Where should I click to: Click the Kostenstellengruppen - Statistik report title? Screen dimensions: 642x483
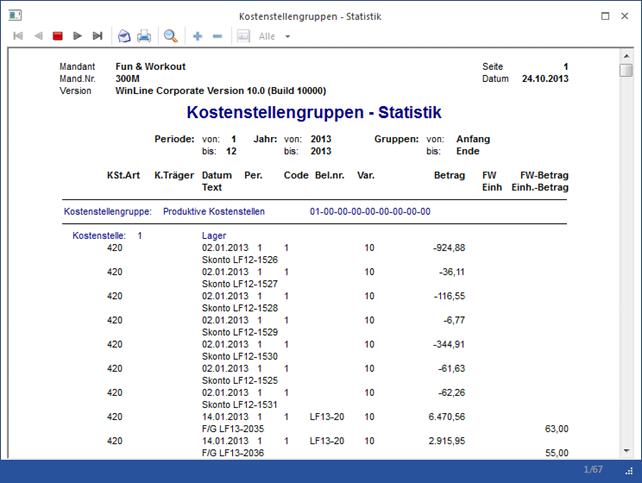click(314, 113)
